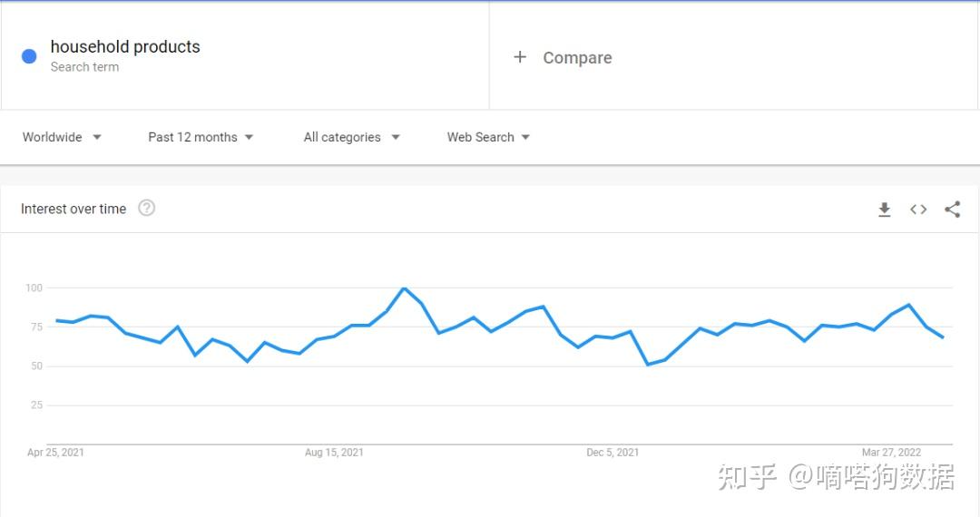Edit the household products search term
Image resolution: width=980 pixels, height=517 pixels.
coord(125,47)
